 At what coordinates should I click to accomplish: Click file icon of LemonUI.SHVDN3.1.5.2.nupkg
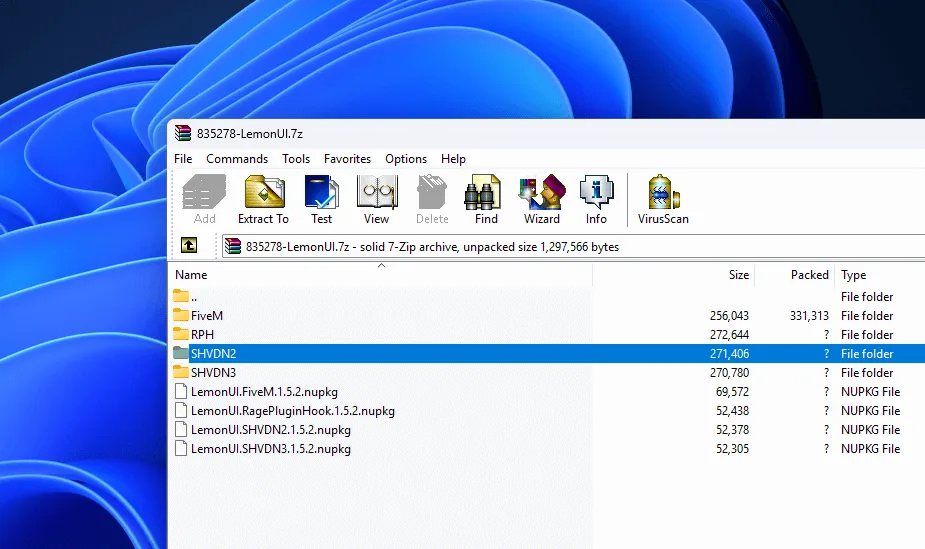(181, 448)
